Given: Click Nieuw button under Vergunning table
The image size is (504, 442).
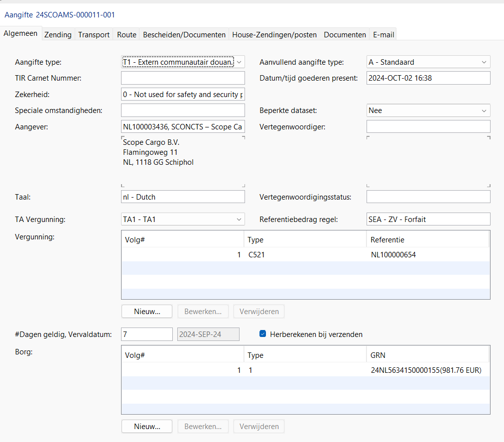Looking at the screenshot, I should [x=147, y=312].
